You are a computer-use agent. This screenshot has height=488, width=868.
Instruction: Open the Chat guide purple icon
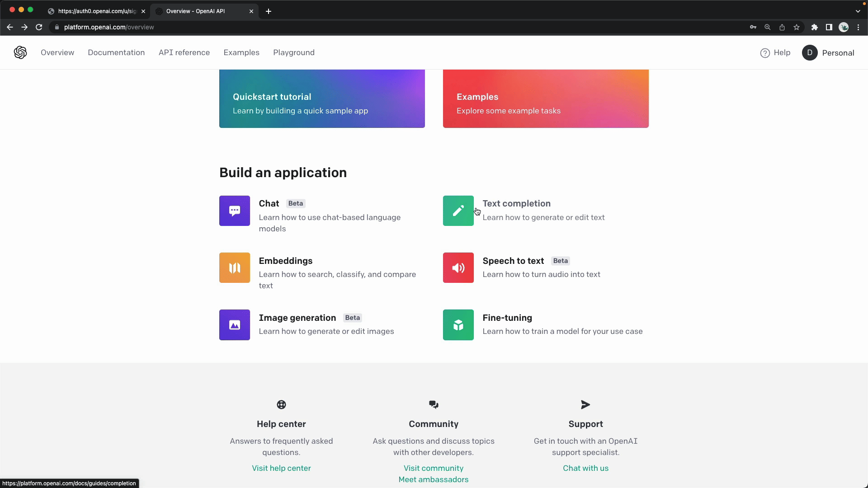tap(235, 211)
